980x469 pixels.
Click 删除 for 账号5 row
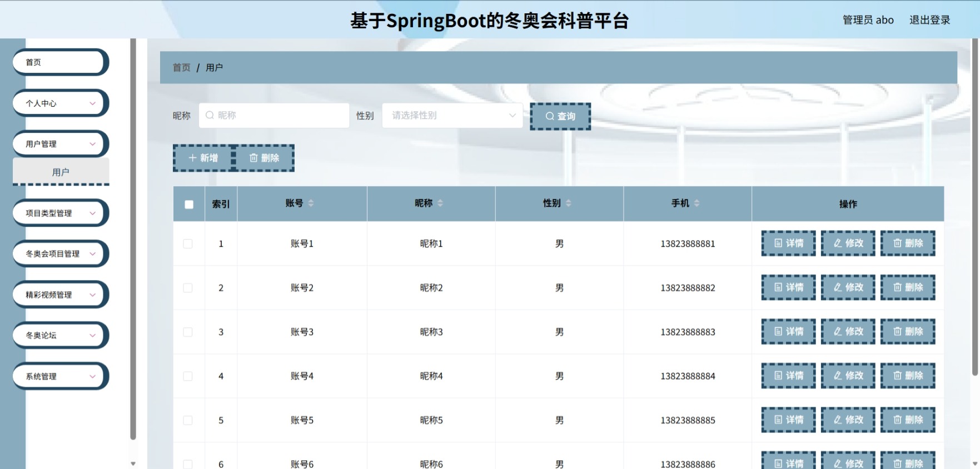point(908,420)
